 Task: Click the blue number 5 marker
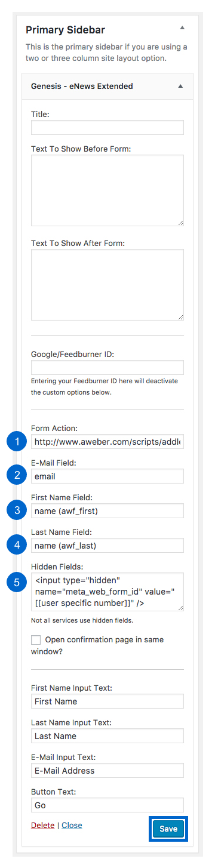(x=17, y=581)
